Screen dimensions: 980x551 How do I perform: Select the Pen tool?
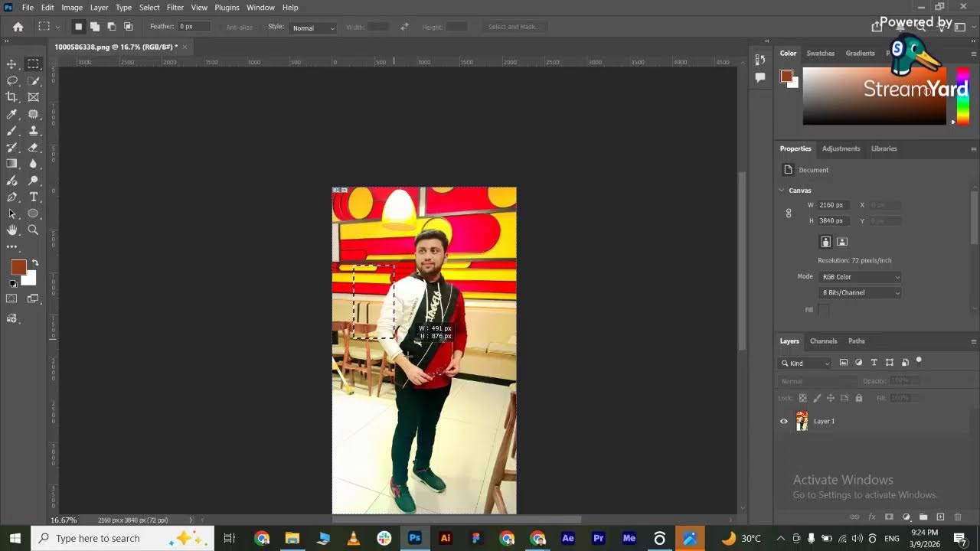click(x=11, y=197)
